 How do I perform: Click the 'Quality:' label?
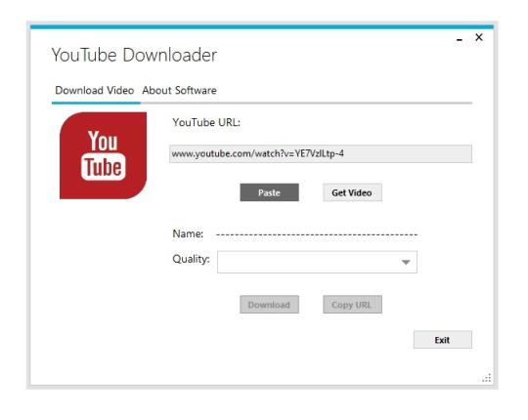click(191, 259)
